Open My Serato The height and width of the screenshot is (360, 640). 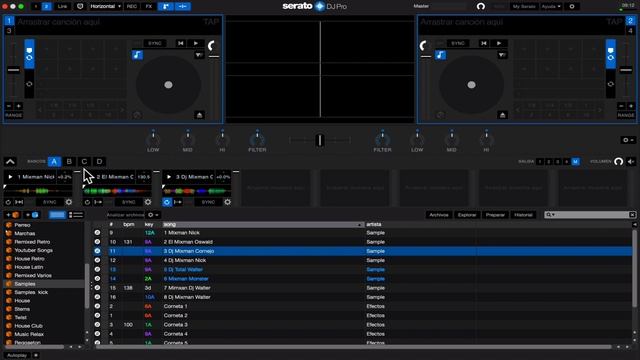click(524, 7)
